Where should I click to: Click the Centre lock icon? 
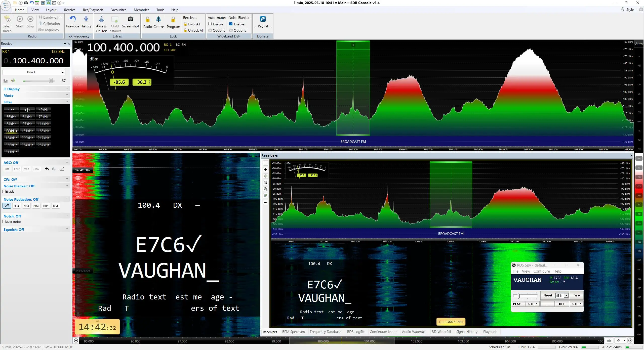158,20
